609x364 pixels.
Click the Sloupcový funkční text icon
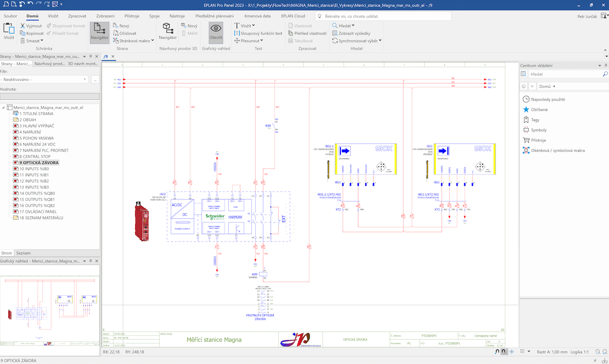(237, 33)
